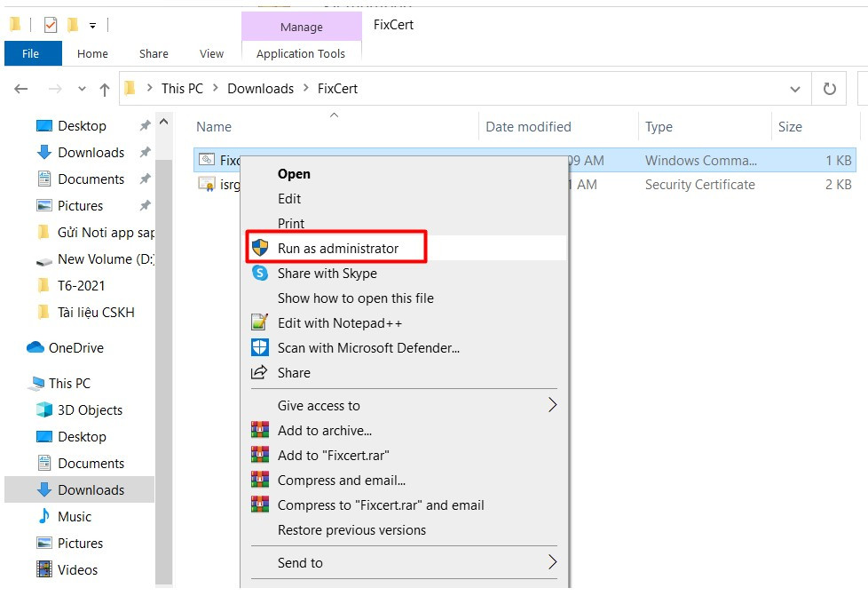868x596 pixels.
Task: Sort files by Date modified column
Action: pos(529,127)
